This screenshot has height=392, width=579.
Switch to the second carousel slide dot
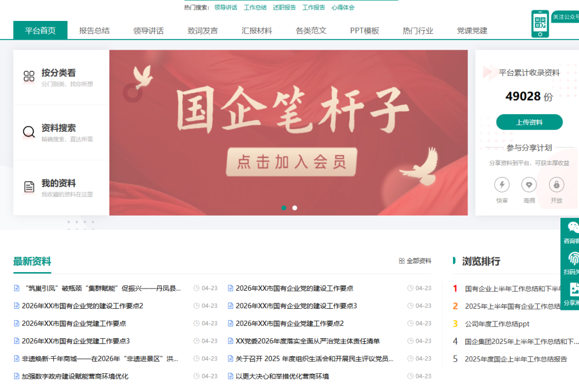pos(295,208)
